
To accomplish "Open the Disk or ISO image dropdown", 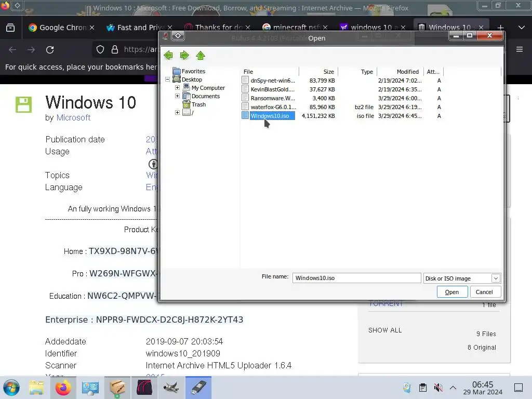I will pyautogui.click(x=462, y=278).
